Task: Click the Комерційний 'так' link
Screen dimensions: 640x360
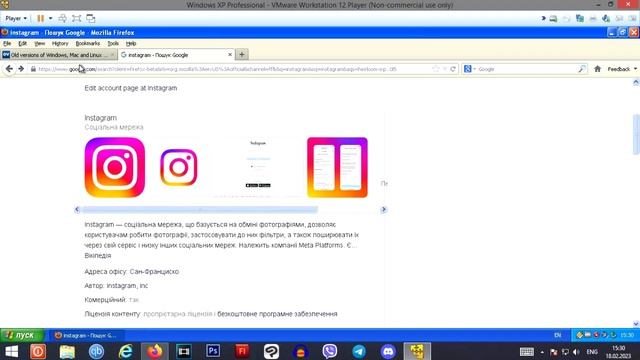Action: tap(134, 300)
